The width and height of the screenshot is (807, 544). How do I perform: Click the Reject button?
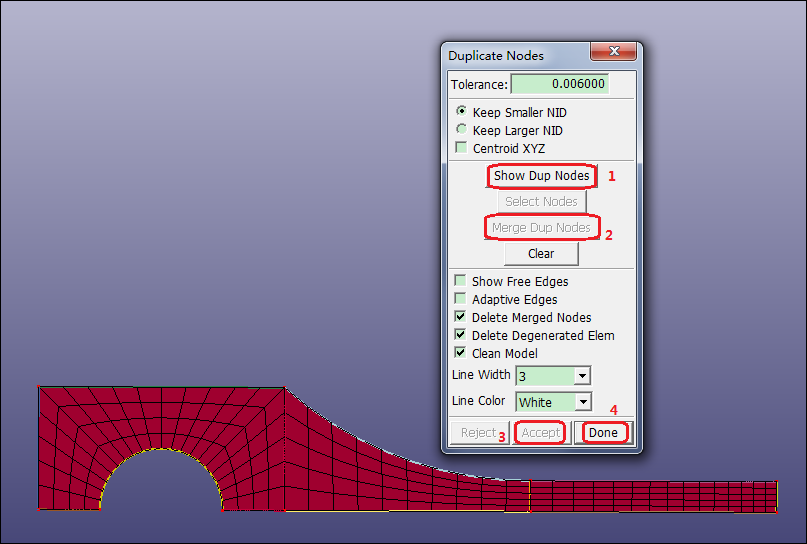478,433
